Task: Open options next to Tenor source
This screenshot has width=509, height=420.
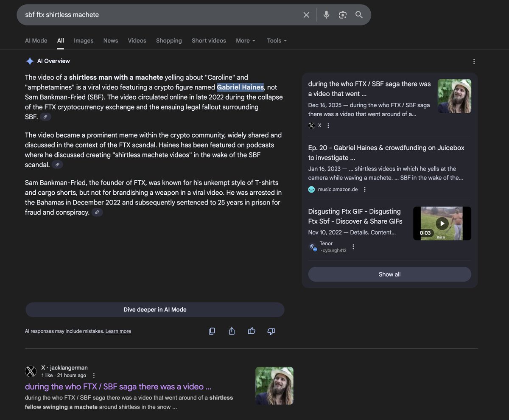Action: coord(353,246)
